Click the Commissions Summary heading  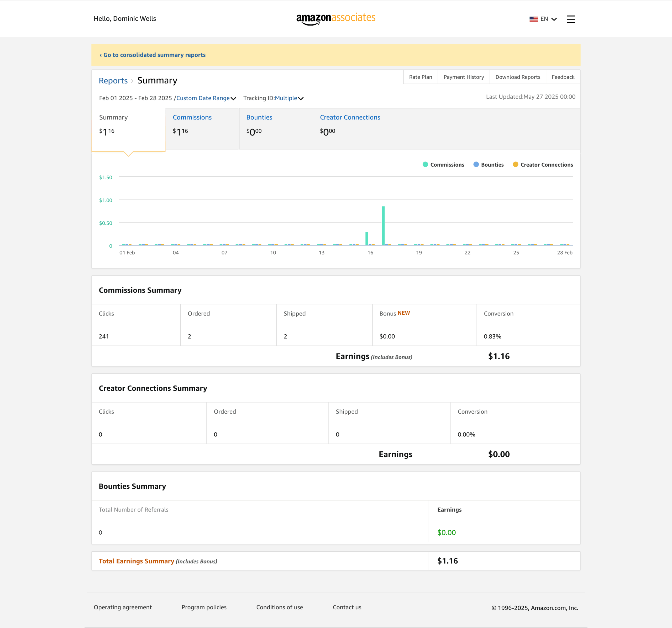(140, 290)
